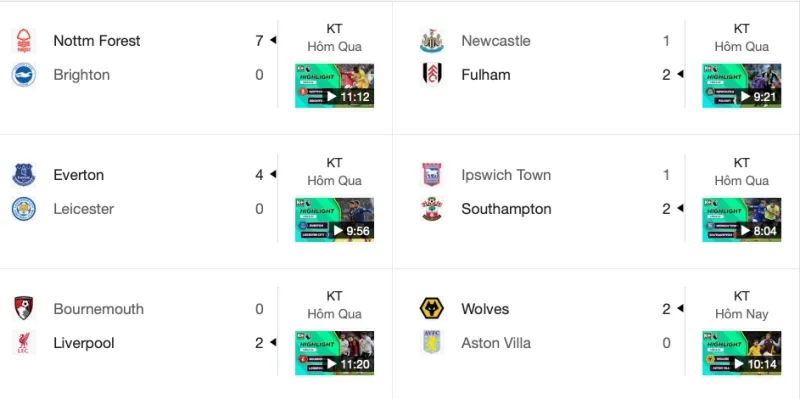The height and width of the screenshot is (399, 800).
Task: Open Wolves match Hôm Nay status
Action: [x=741, y=314]
